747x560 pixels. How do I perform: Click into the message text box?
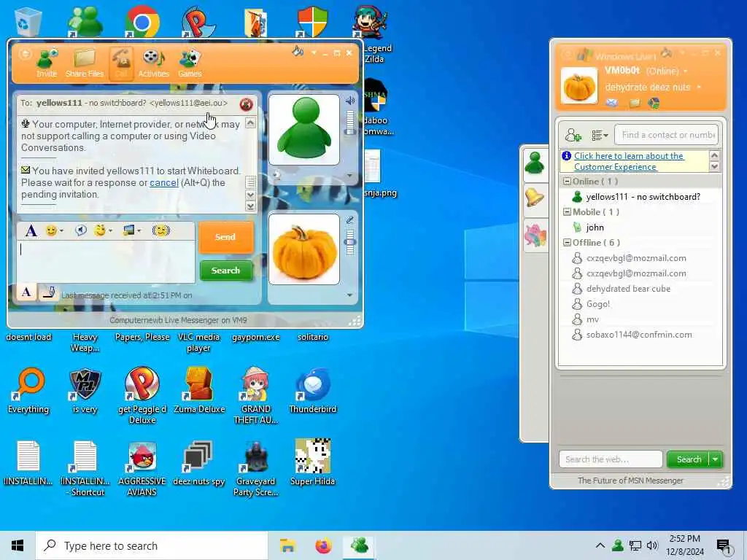(x=106, y=262)
